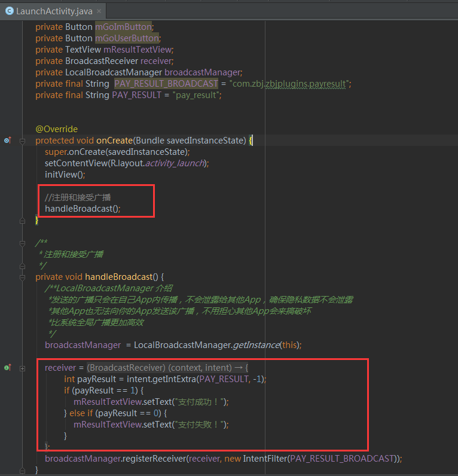
Task: Click the highlighted mGoImButton field name
Action: tap(124, 27)
